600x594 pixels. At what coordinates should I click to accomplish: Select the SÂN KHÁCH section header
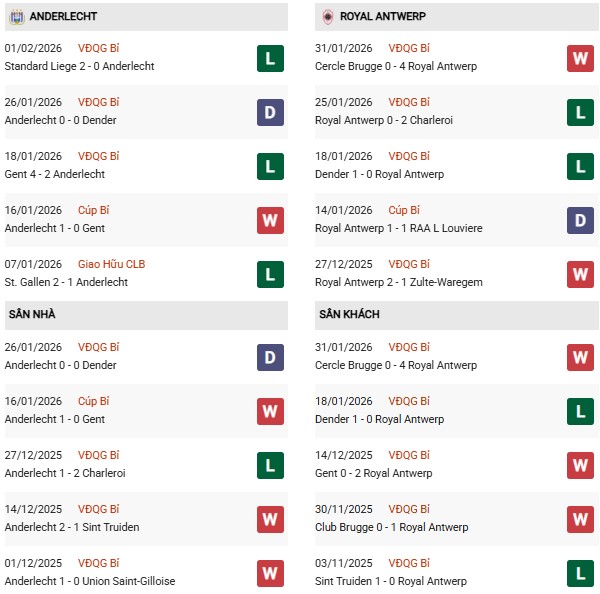pyautogui.click(x=350, y=314)
